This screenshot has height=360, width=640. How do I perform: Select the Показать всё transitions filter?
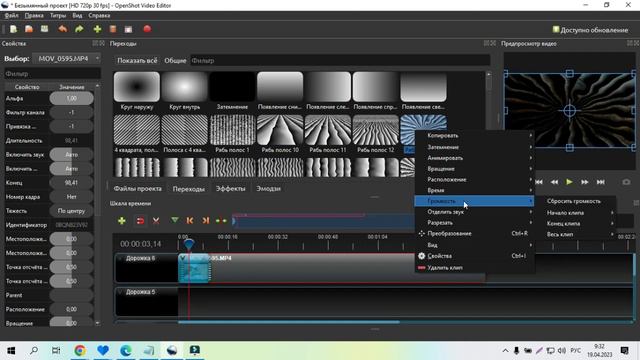[137, 60]
